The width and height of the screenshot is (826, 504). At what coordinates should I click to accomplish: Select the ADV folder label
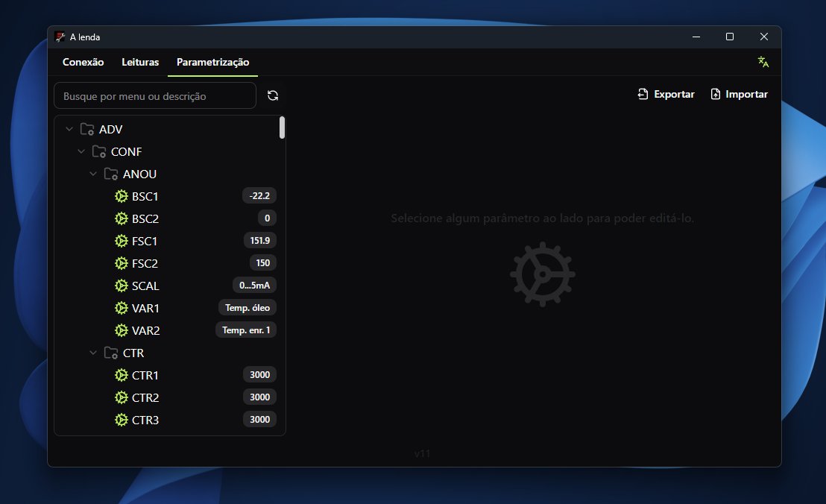[110, 129]
